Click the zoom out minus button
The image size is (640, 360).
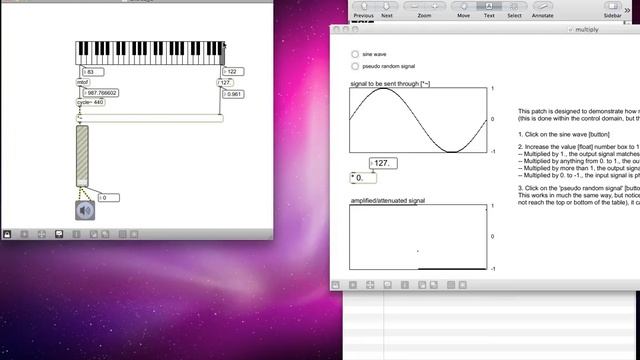click(x=414, y=7)
